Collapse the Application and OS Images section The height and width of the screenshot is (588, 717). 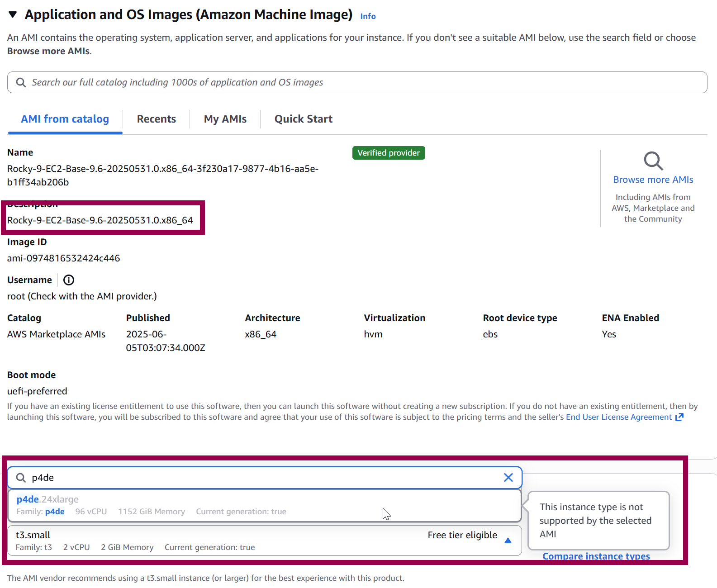tap(13, 15)
